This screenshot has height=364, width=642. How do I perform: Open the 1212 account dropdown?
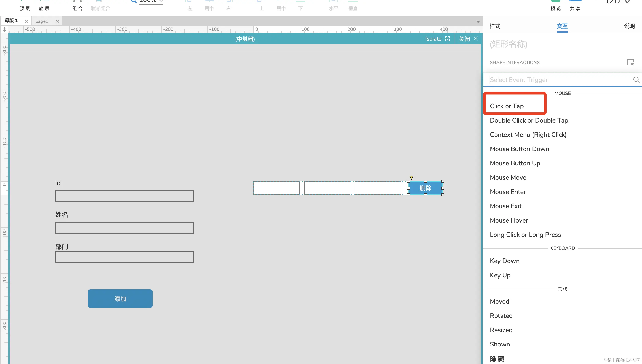tap(627, 2)
